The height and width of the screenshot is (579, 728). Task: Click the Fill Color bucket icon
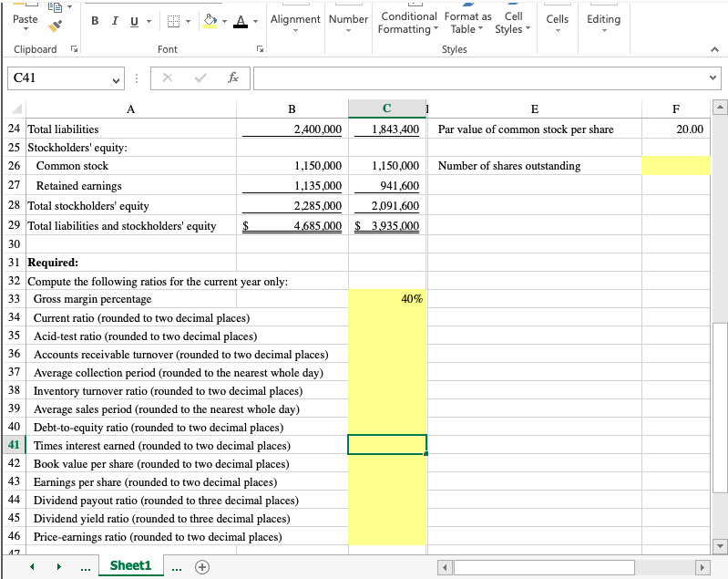coord(210,20)
